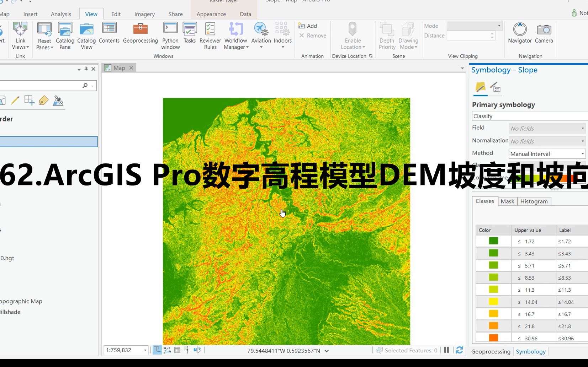This screenshot has height=367, width=588.
Task: Select the primary symbology icon tab
Action: coord(480,87)
